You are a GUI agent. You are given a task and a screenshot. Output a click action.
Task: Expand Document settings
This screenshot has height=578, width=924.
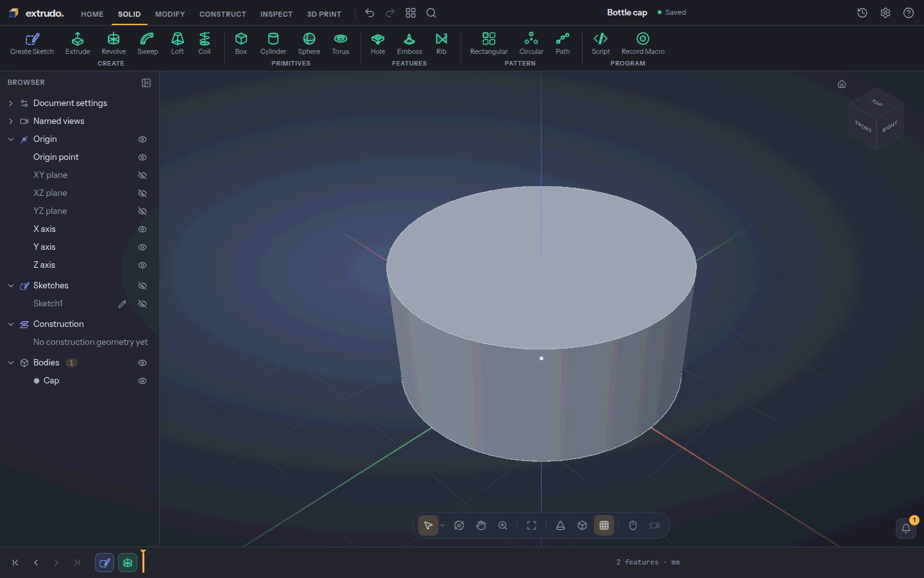click(x=11, y=103)
